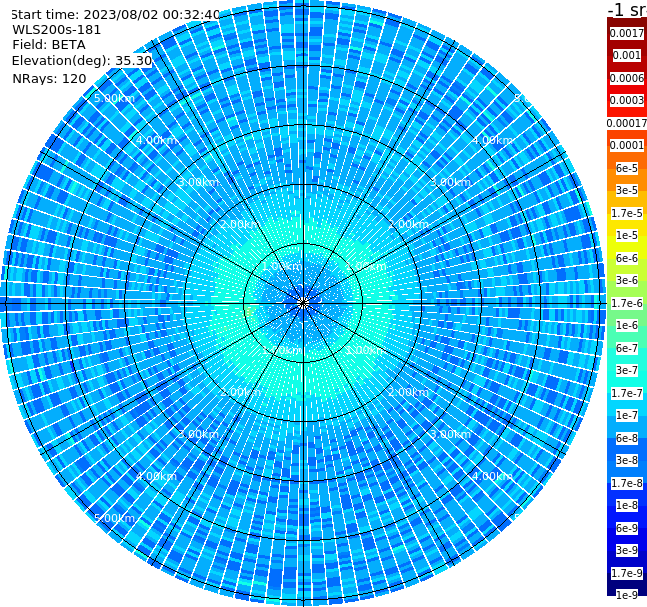Click the 4.00km range label in northwest quadrant
This screenshot has height=607, width=647.
[156, 140]
